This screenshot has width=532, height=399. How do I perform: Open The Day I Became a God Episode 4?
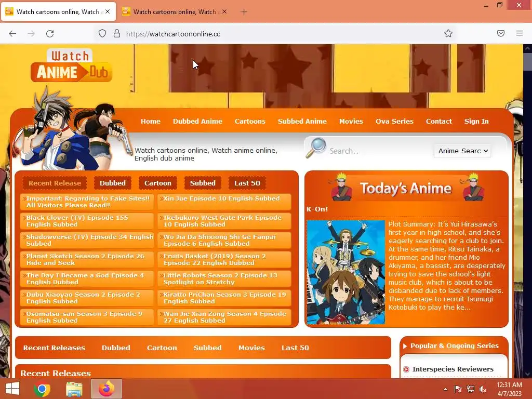87,278
